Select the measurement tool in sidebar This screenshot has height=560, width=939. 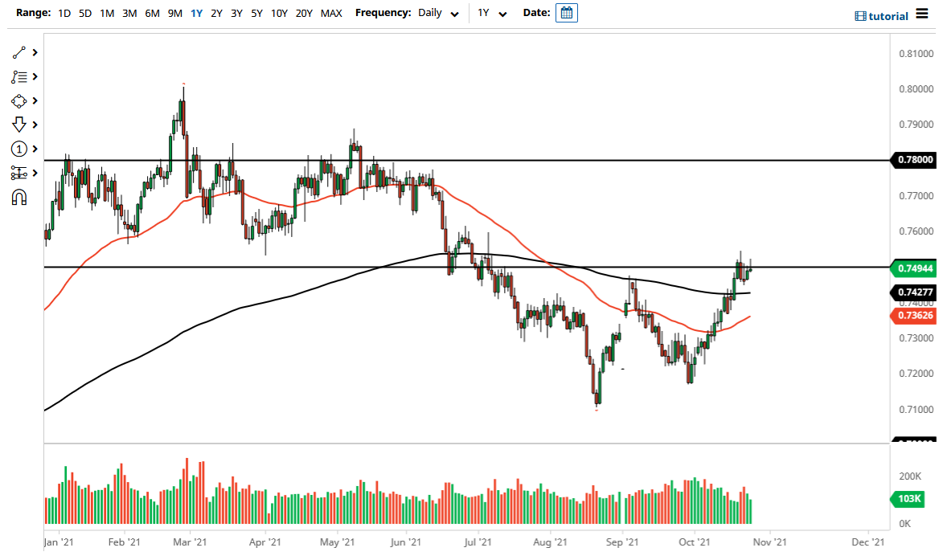[x=19, y=173]
